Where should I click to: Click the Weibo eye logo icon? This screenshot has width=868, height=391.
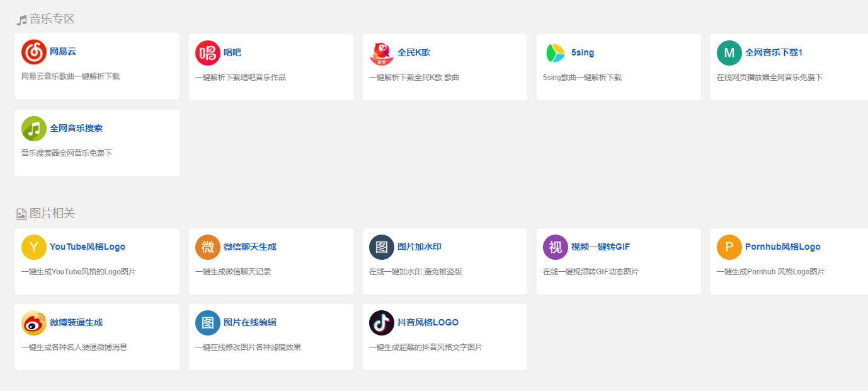[x=34, y=323]
